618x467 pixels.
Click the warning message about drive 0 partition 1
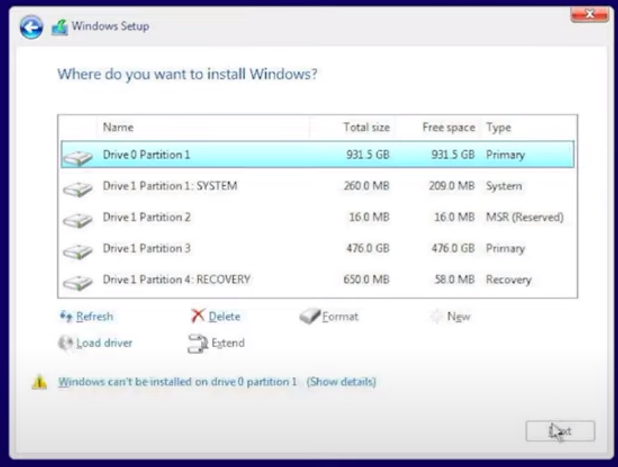click(177, 382)
